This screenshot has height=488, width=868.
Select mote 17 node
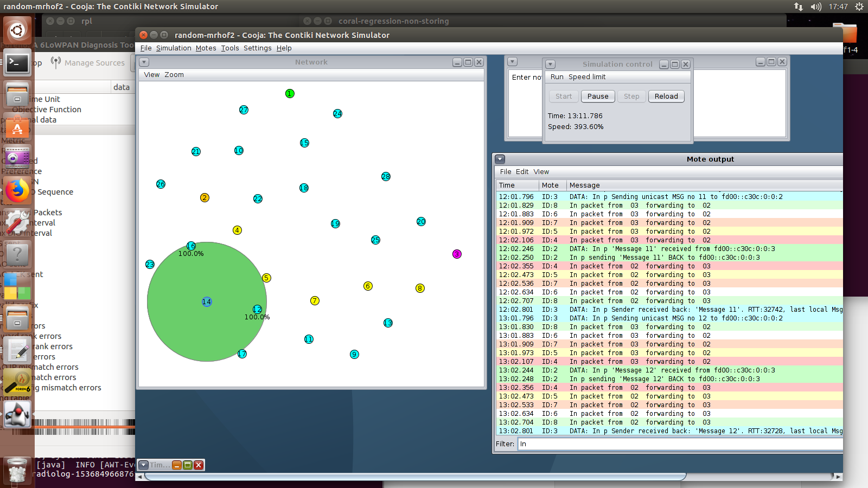coord(242,354)
